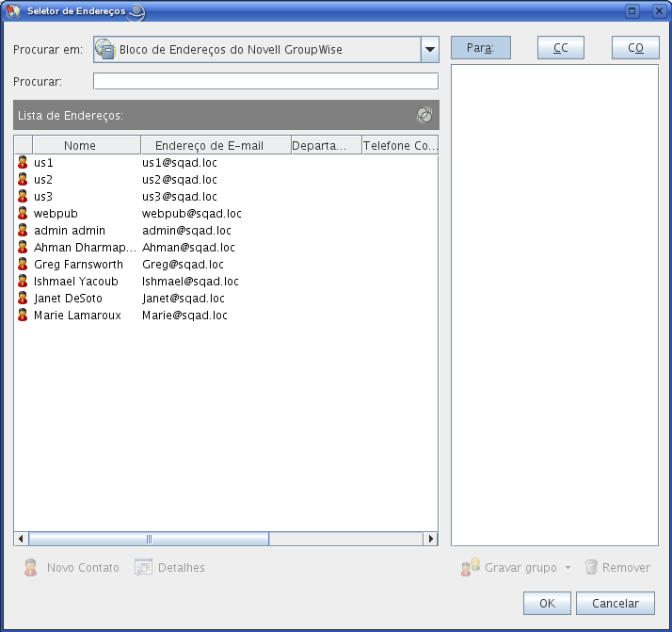Click the Gravar grupo people icon
Image resolution: width=672 pixels, height=632 pixels.
[471, 567]
